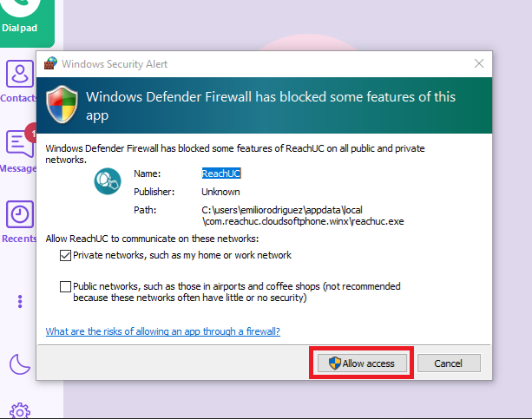Open Recents clock icon in sidebar
This screenshot has width=532, height=419.
click(x=20, y=214)
